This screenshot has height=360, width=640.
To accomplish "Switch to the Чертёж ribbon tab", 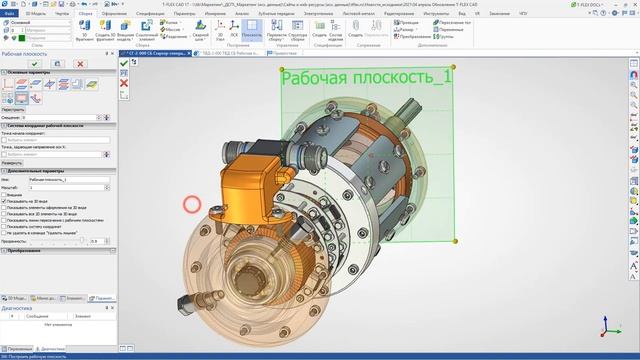I will click(62, 13).
